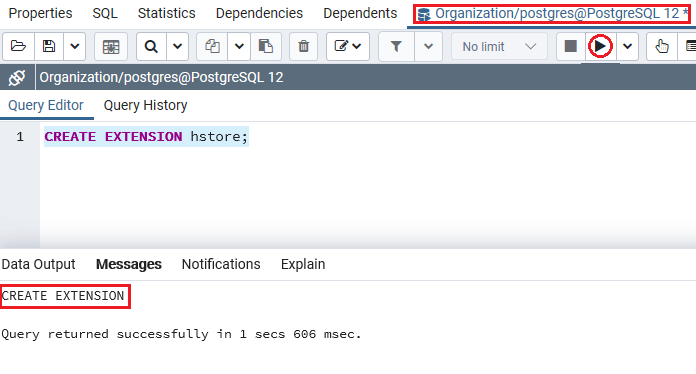The width and height of the screenshot is (696, 374).
Task: Open the Execute options dropdown arrow
Action: (627, 46)
